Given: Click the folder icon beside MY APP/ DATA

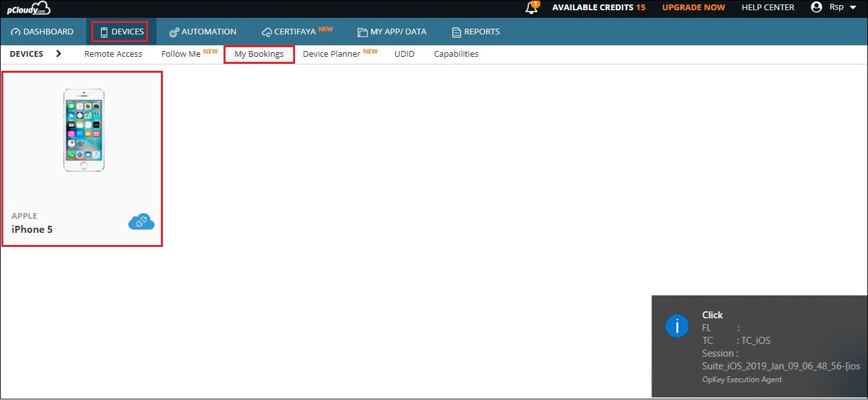Looking at the screenshot, I should point(362,32).
